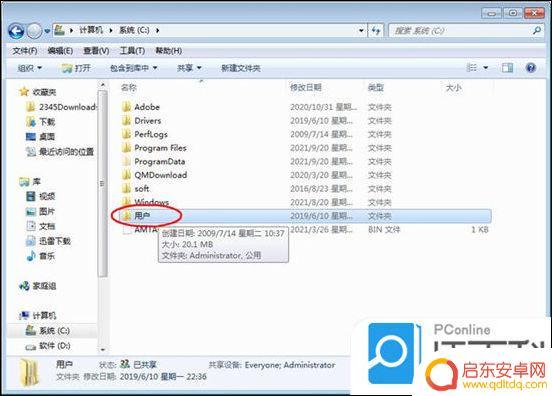552x396 pixels.
Task: Sort by the 类型 column header
Action: pos(376,88)
